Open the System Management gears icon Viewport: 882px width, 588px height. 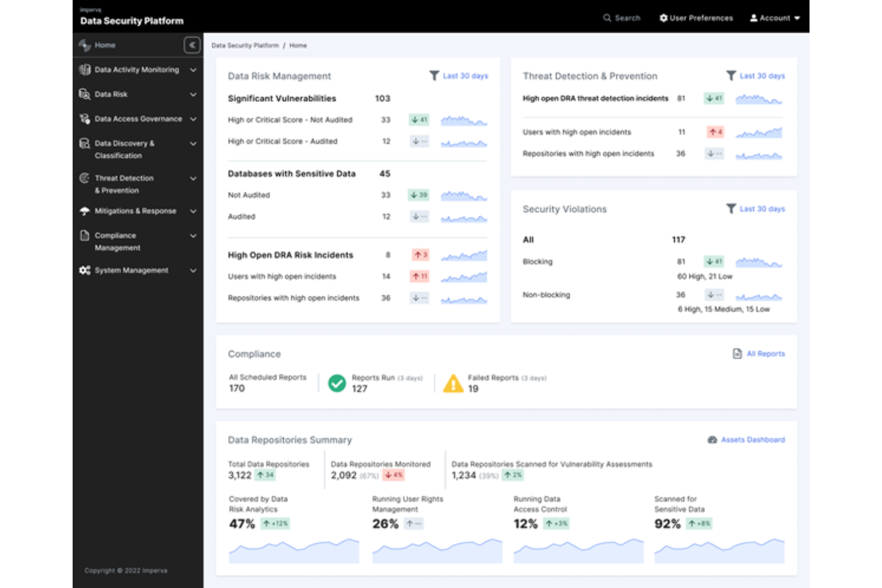point(83,270)
